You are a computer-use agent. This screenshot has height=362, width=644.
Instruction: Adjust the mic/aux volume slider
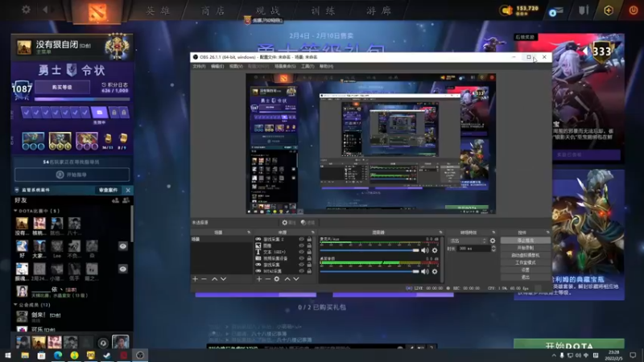[369, 250]
